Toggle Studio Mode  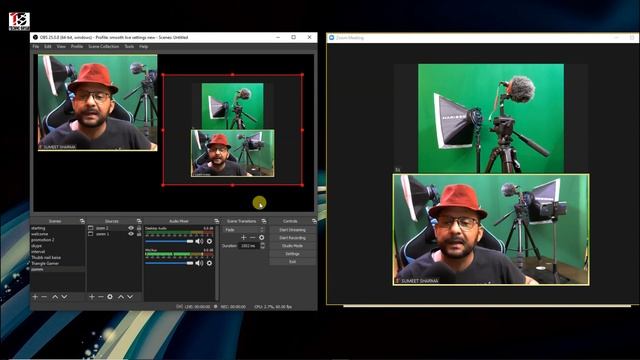[x=292, y=246]
